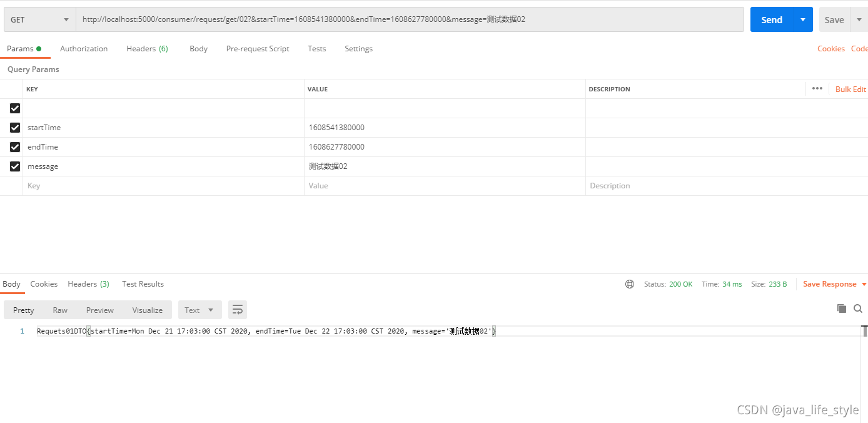This screenshot has height=423, width=868.
Task: Open the three-dots column options
Action: click(x=817, y=89)
